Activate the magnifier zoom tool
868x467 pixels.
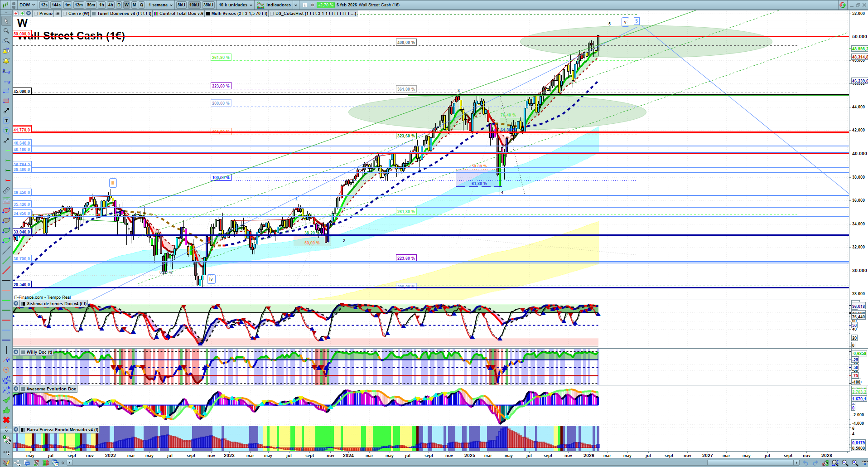tap(6, 31)
